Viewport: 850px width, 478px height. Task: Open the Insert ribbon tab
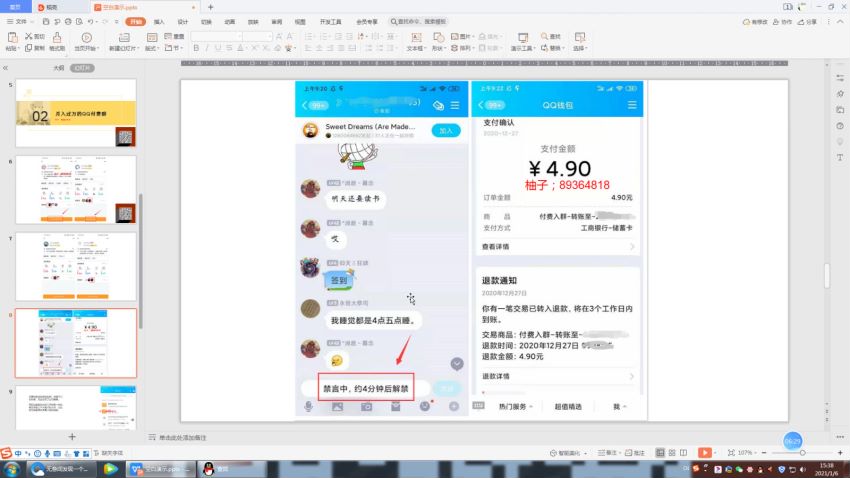coord(159,22)
